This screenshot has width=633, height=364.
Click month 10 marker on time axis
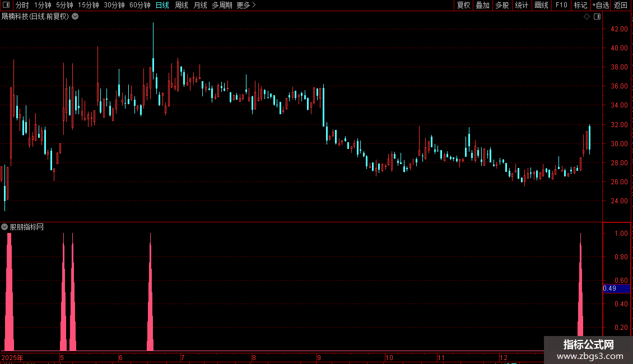coord(389,357)
